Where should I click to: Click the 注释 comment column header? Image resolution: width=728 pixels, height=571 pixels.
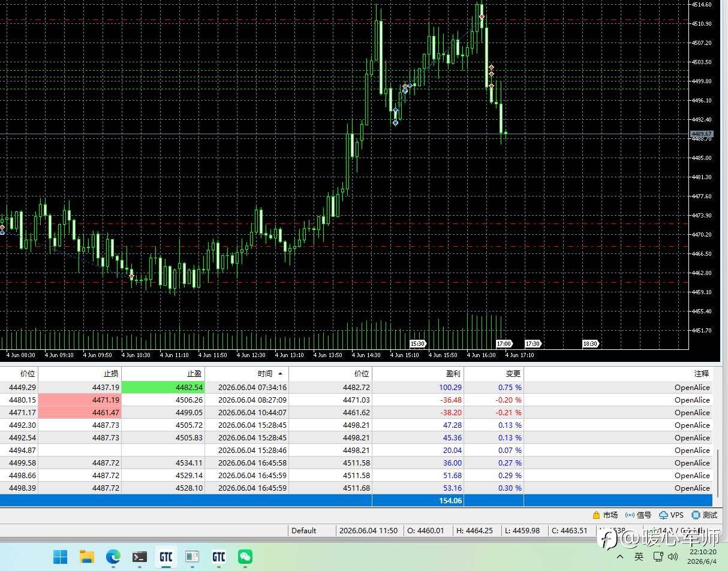[701, 373]
